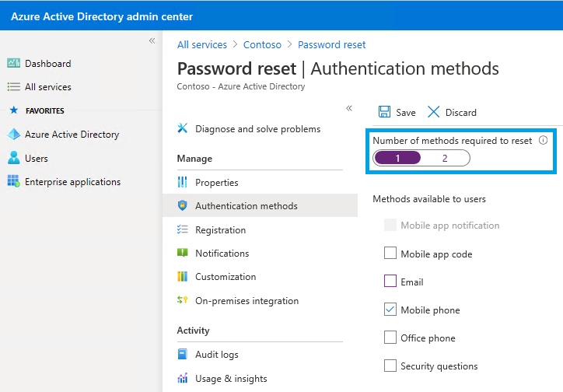
Task: Uncheck the Mobile phone checkbox
Action: pyautogui.click(x=390, y=310)
